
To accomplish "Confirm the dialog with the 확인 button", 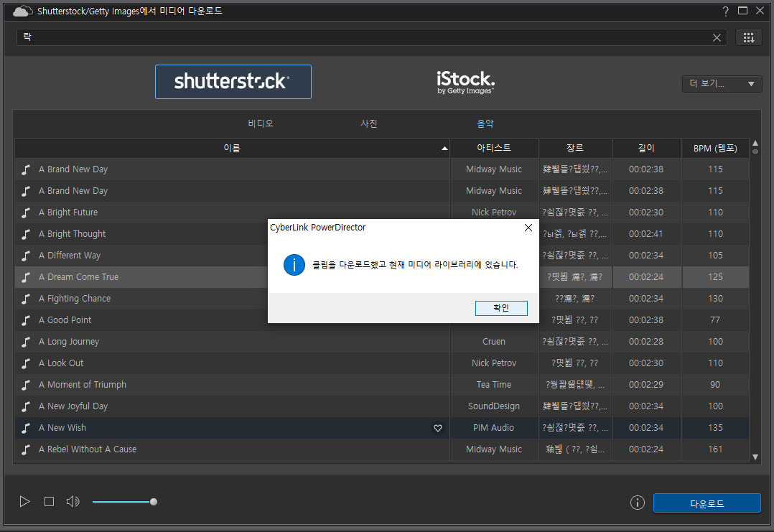I will [x=501, y=308].
